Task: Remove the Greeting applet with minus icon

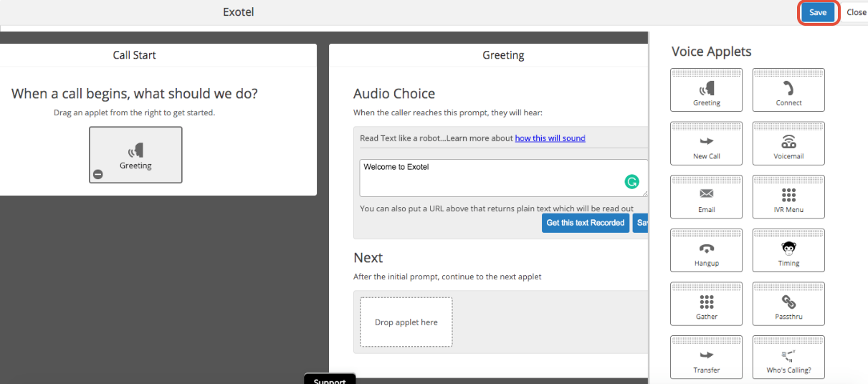Action: point(98,174)
